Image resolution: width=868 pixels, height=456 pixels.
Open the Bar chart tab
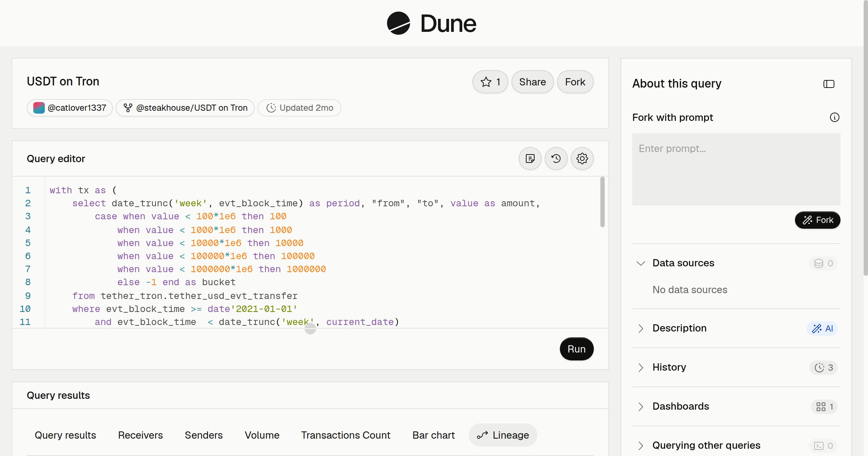pyautogui.click(x=434, y=435)
